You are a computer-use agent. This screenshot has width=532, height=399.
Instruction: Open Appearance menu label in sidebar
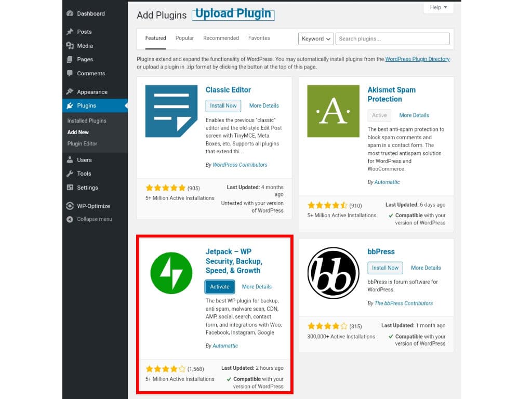[92, 91]
